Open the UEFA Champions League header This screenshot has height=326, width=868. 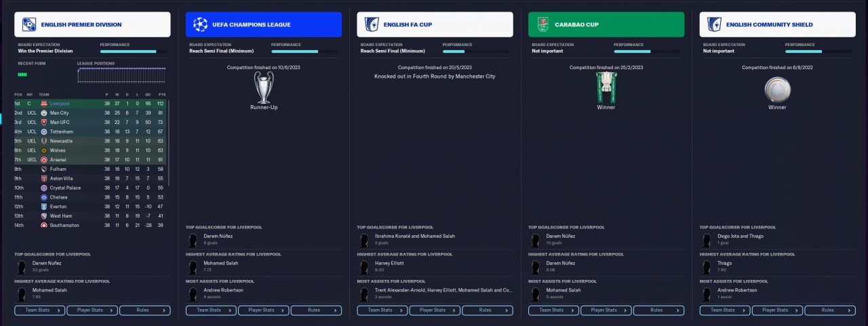[x=264, y=24]
